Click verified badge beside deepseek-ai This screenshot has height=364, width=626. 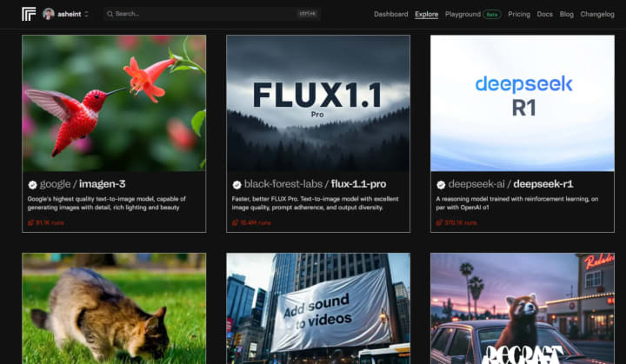441,184
